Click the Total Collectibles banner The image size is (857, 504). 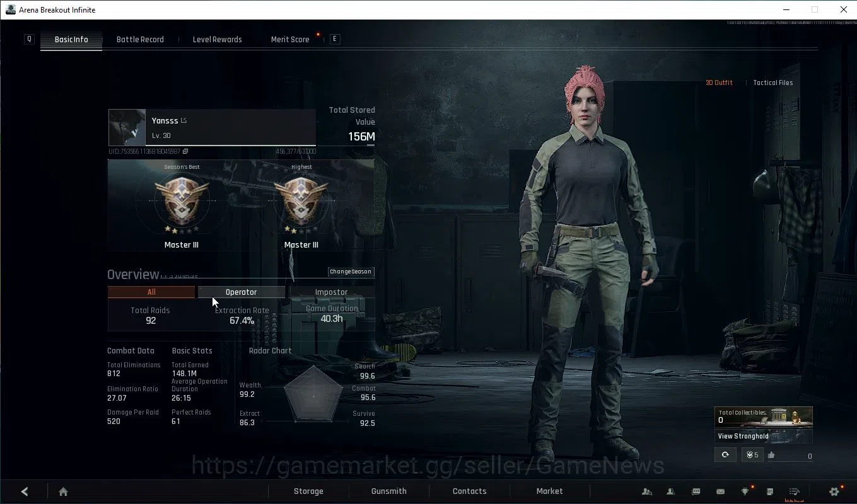(763, 416)
